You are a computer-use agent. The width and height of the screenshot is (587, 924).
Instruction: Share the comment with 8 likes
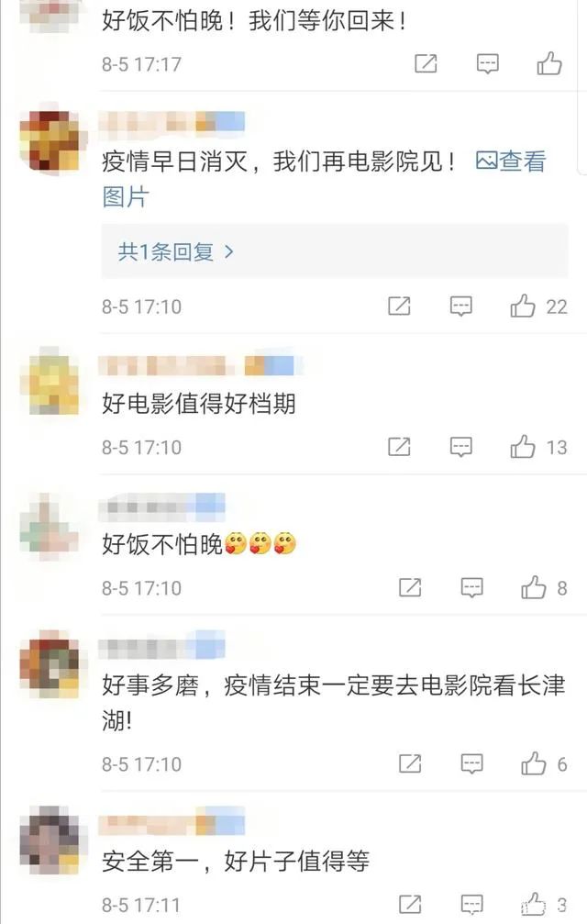[410, 587]
